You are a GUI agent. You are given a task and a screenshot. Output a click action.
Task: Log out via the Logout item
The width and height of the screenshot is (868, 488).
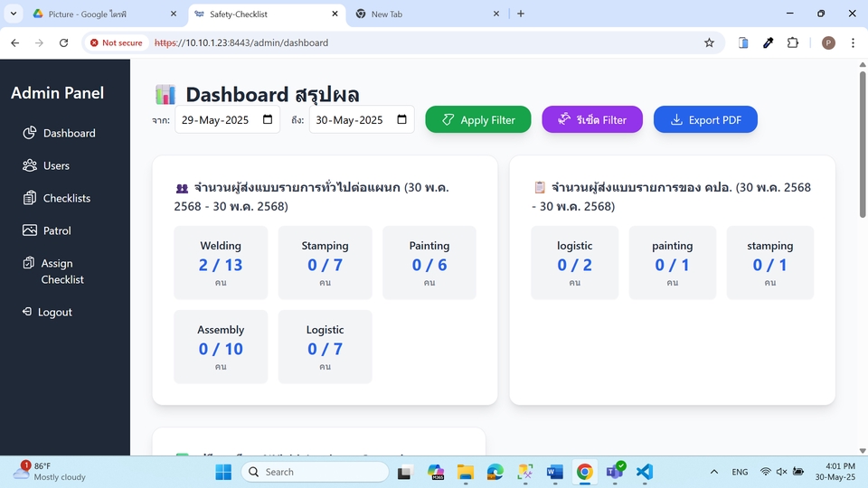click(x=48, y=312)
